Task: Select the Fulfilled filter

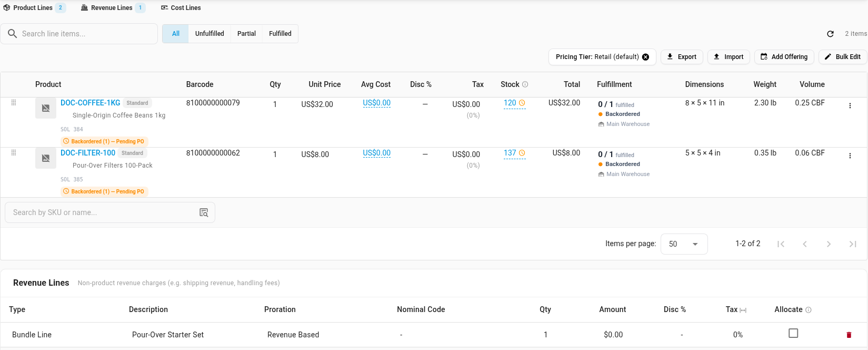Action: 280,34
